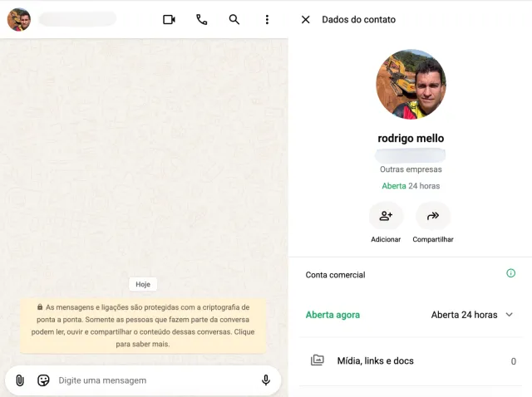Screen dimensions: 532x397
Task: Open the sticker and emoji picker
Action: (43, 380)
